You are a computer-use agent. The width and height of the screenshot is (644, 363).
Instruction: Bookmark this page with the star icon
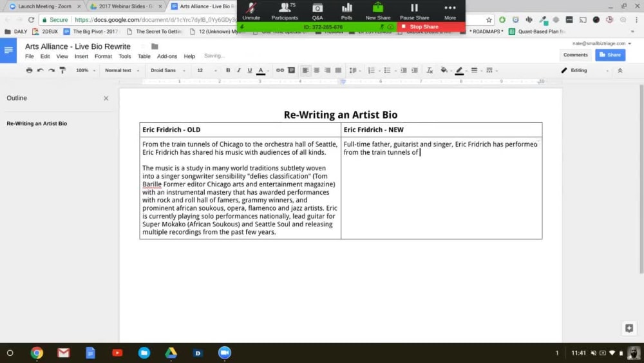pyautogui.click(x=489, y=20)
